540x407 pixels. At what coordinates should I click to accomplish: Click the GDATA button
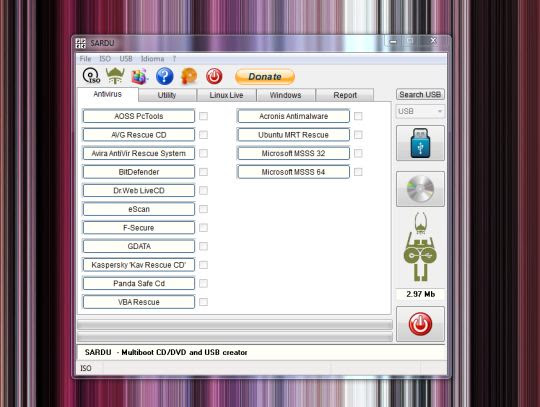(x=139, y=246)
